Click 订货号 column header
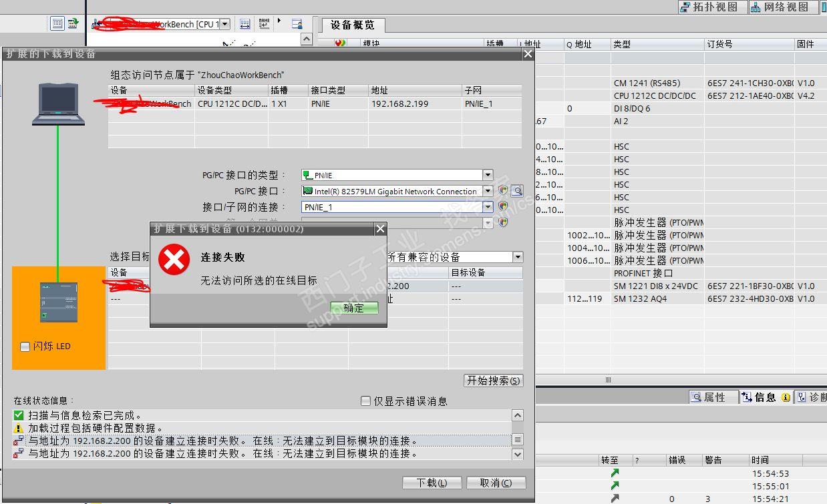The image size is (827, 504). click(x=749, y=44)
